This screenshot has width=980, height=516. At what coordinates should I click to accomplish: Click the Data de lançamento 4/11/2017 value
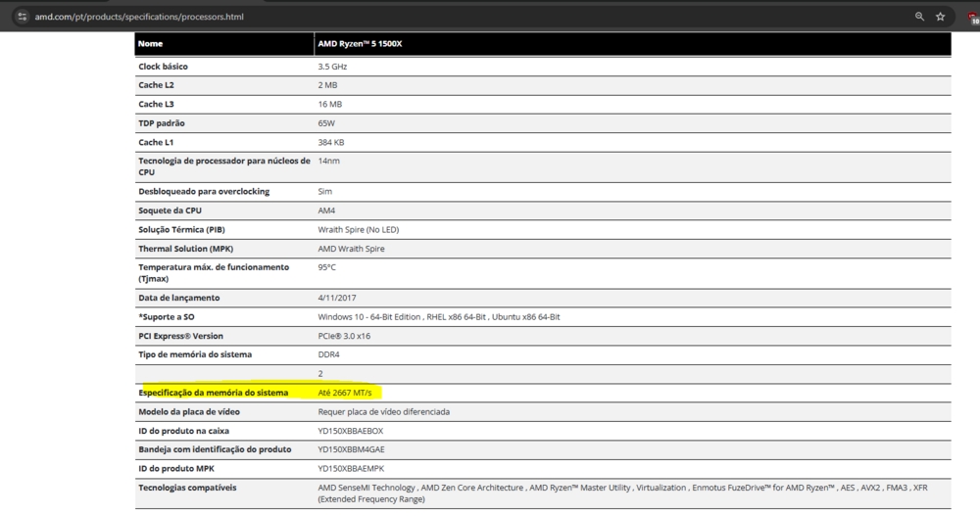pos(337,298)
